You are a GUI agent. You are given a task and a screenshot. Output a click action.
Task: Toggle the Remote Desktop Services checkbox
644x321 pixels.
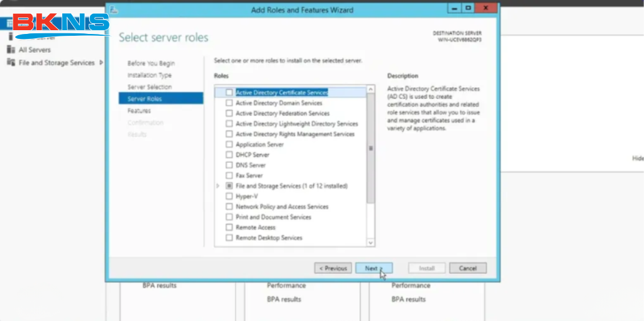tap(229, 238)
